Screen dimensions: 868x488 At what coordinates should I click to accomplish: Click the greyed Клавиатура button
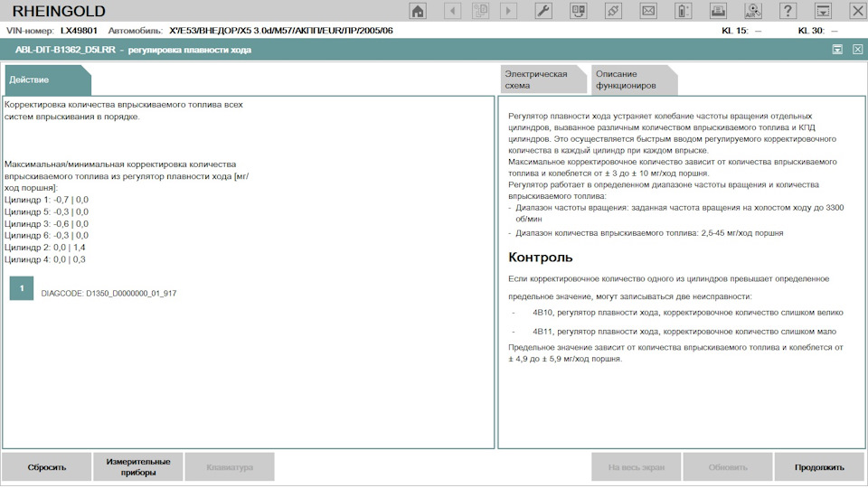(x=230, y=467)
